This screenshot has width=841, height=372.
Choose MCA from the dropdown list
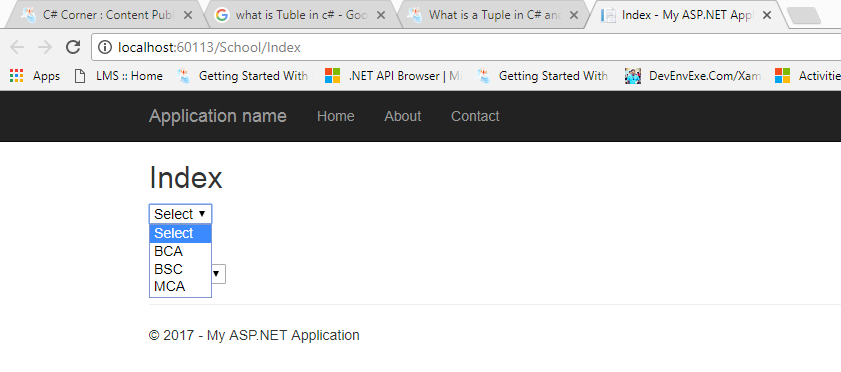[180, 287]
